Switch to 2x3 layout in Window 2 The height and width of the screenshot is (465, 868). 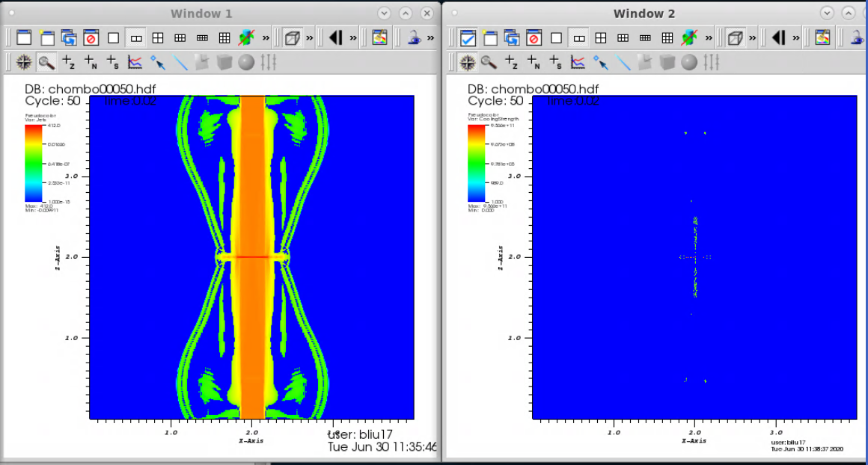pyautogui.click(x=623, y=37)
